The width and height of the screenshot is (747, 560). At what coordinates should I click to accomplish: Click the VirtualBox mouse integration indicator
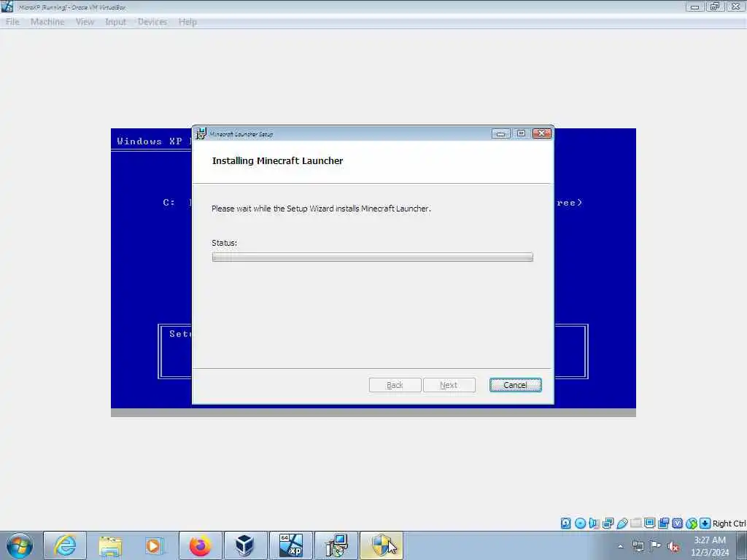[x=692, y=524]
